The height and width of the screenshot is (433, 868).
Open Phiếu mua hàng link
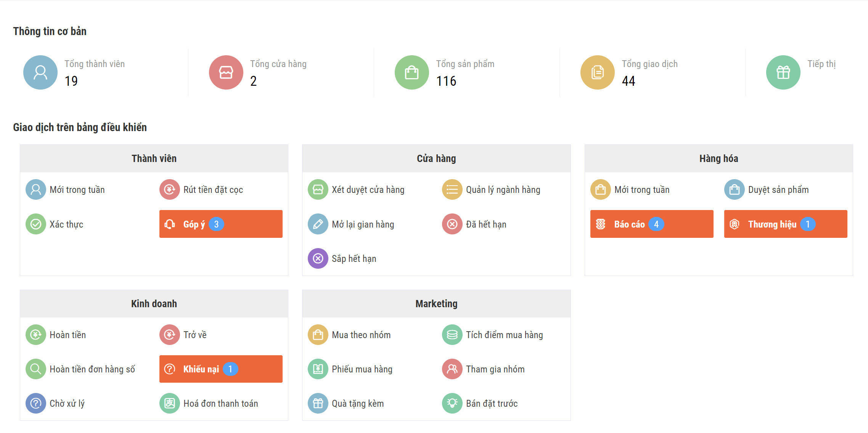click(362, 369)
